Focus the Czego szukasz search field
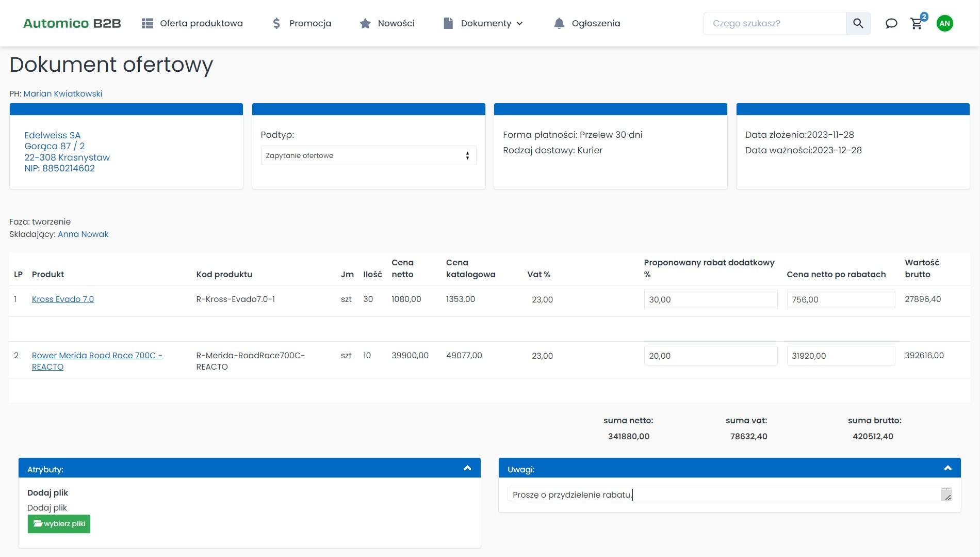This screenshot has height=557, width=980. click(775, 23)
